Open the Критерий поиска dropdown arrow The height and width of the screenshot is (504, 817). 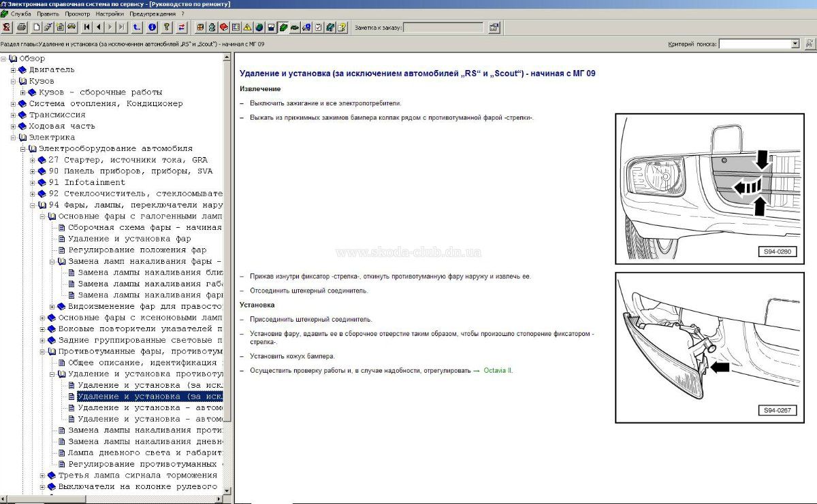click(795, 44)
